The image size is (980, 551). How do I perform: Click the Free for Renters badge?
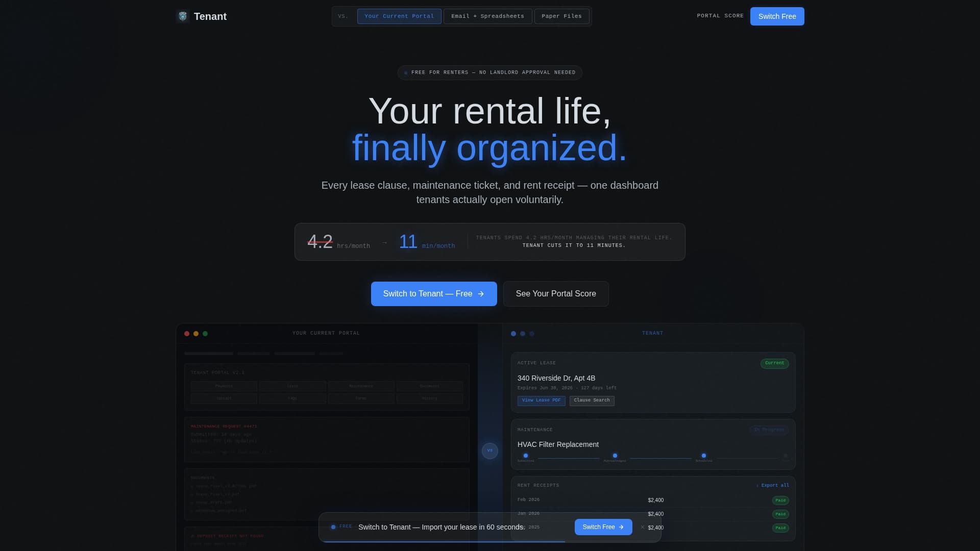coord(489,72)
